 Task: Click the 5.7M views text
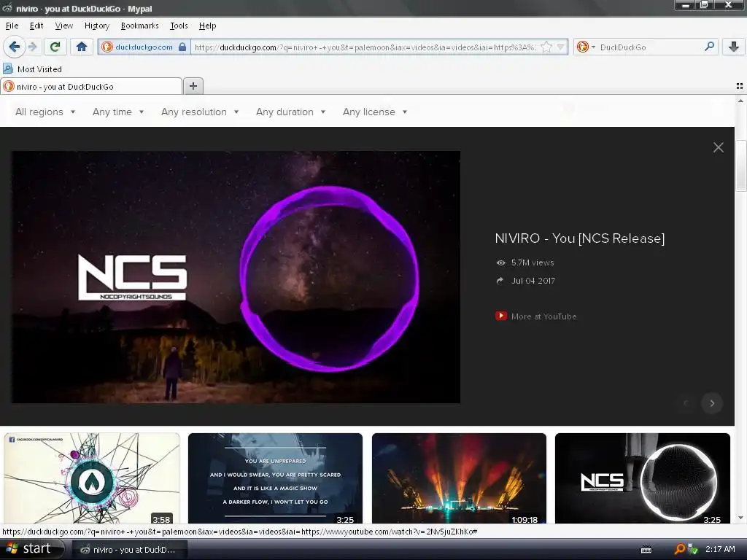533,262
